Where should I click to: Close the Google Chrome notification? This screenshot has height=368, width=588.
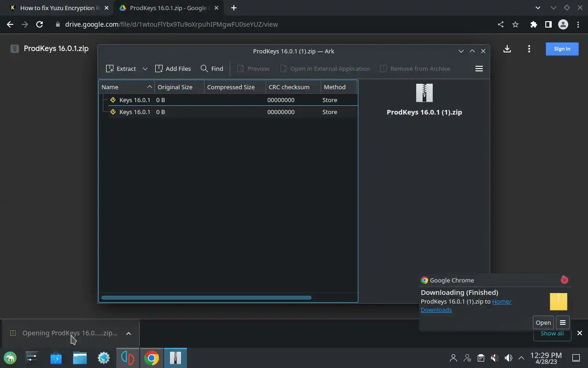[565, 280]
